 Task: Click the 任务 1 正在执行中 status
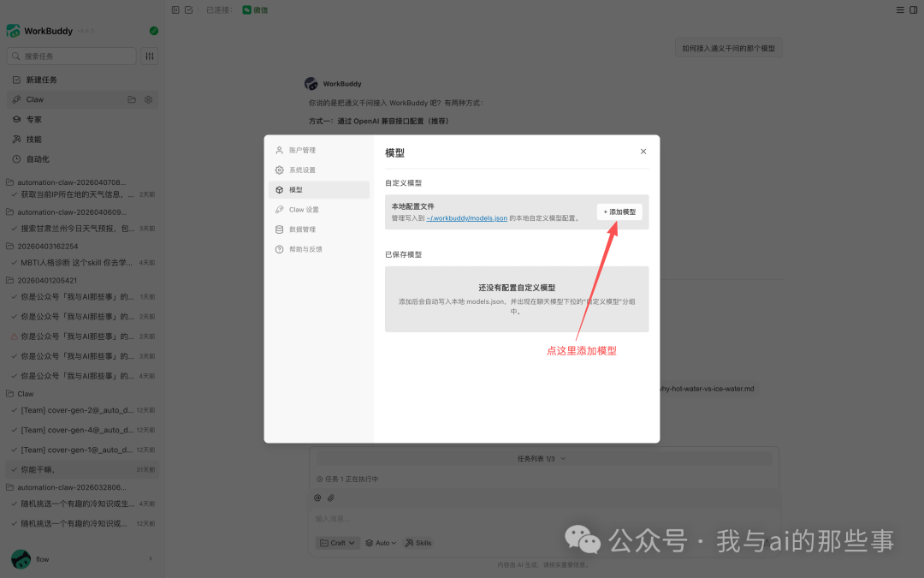(347, 479)
